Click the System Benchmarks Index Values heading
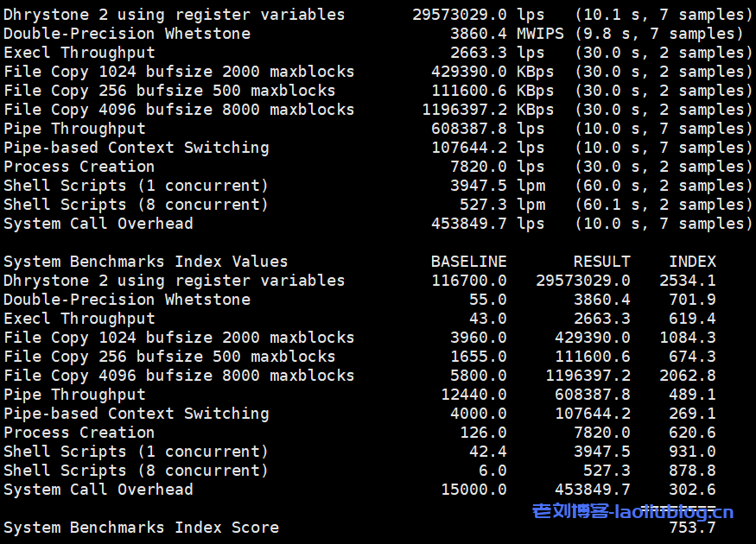The width and height of the screenshot is (756, 544). click(x=145, y=262)
